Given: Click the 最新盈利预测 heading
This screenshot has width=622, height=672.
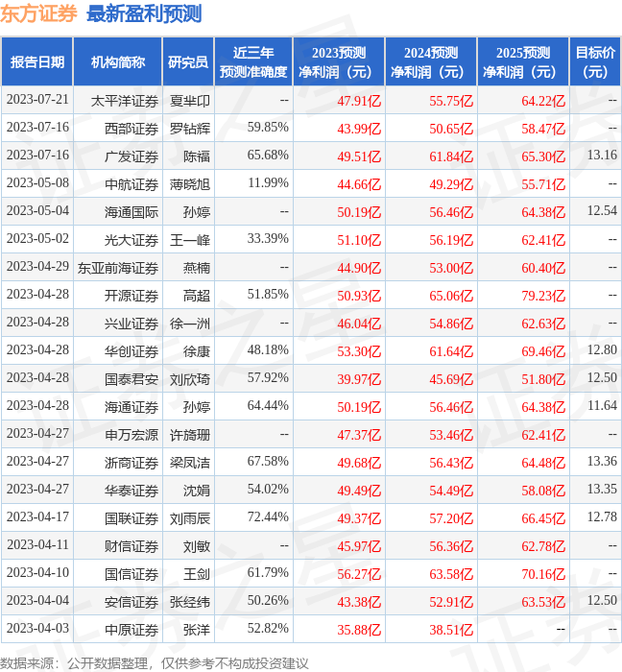Looking at the screenshot, I should (144, 13).
